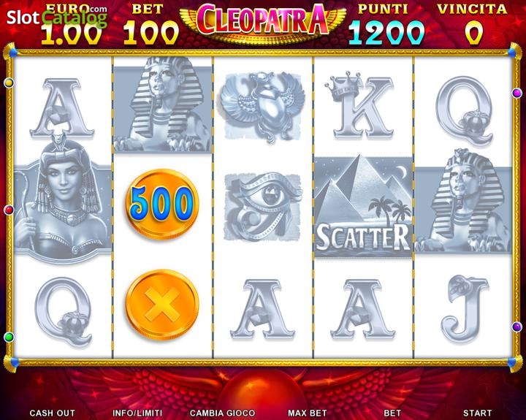Image resolution: width=526 pixels, height=420 pixels.
Task: Click the upper purple payline marker
Action: pyautogui.click(x=517, y=93)
